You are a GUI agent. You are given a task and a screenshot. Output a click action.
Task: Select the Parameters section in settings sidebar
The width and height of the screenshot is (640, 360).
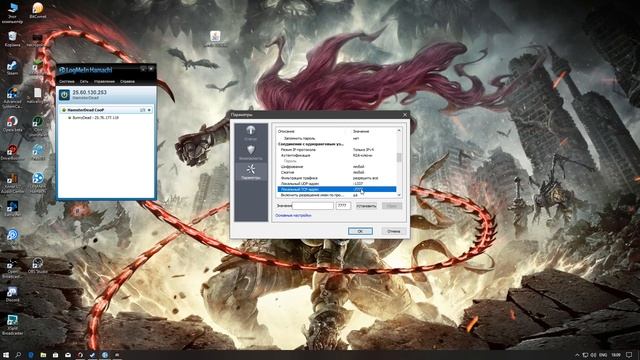click(251, 172)
